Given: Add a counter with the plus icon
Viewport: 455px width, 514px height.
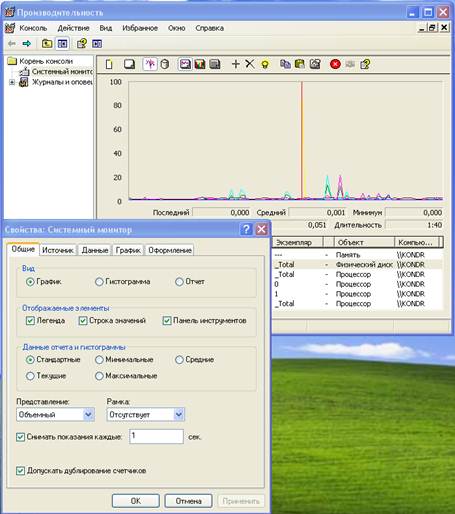Looking at the screenshot, I should point(236,64).
